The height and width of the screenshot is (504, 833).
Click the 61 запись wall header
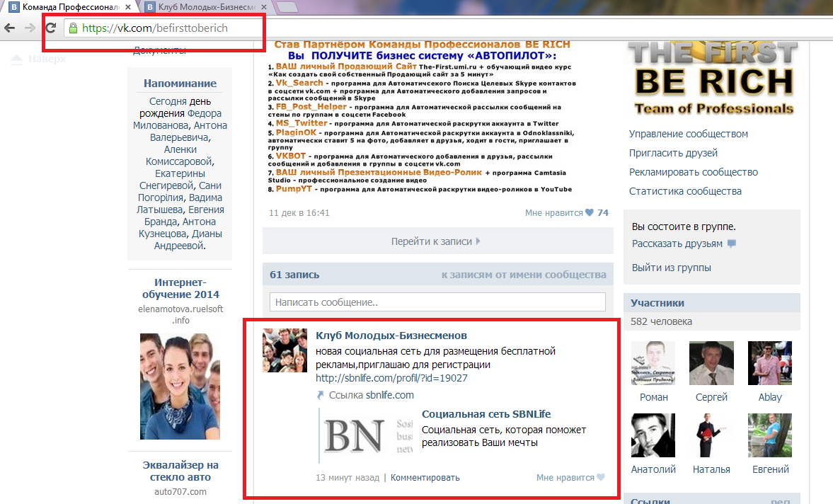tap(294, 275)
